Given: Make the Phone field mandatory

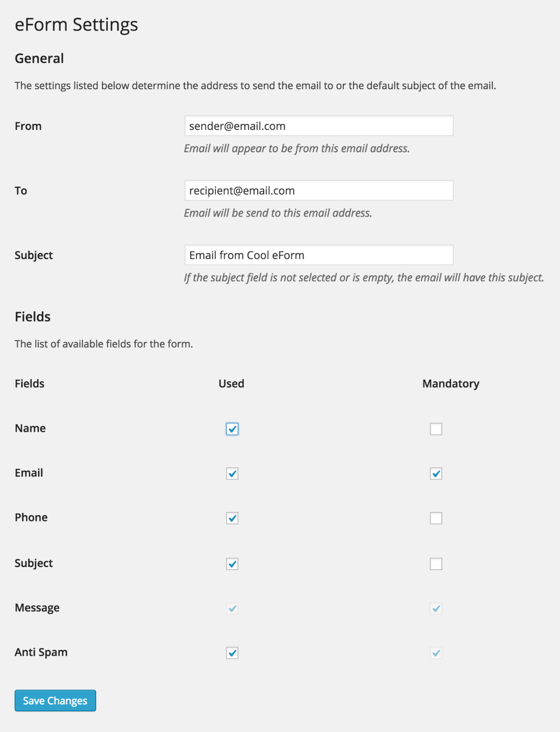Looking at the screenshot, I should click(x=436, y=518).
